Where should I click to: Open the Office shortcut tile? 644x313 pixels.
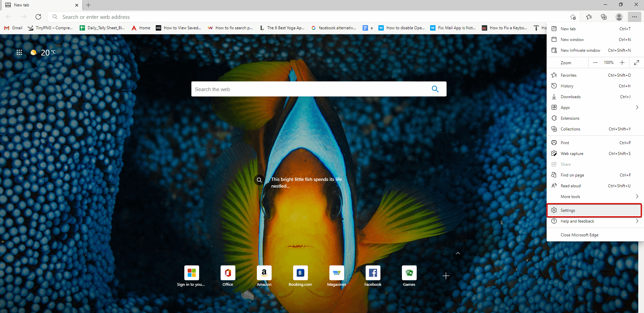228,273
